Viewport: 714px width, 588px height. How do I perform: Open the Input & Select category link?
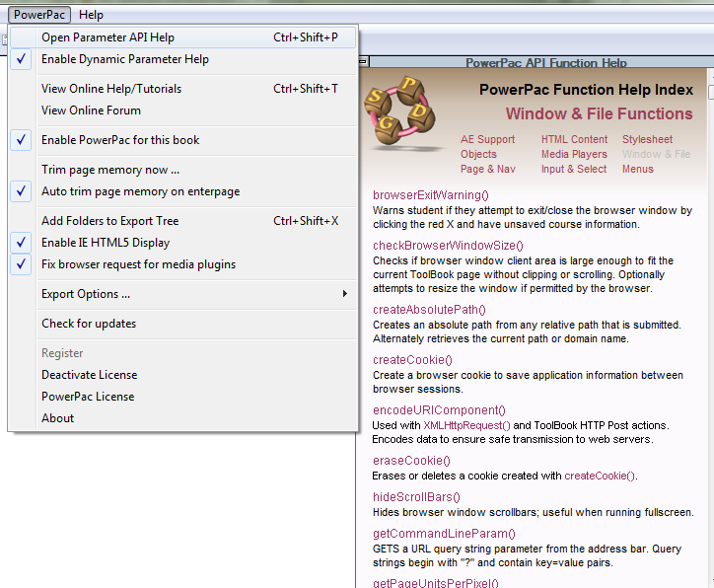click(574, 169)
